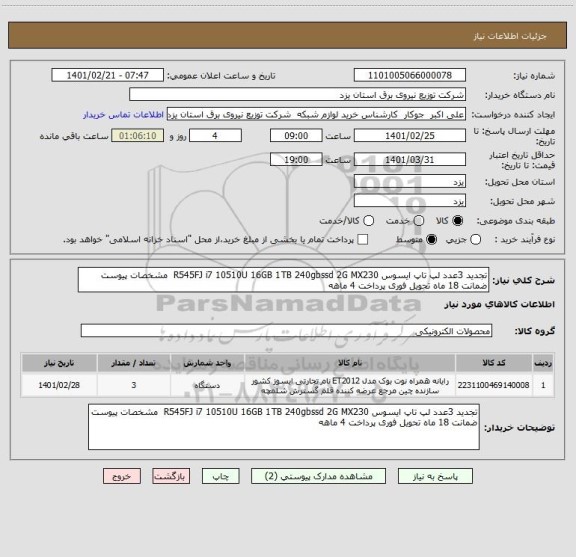
Task: Click the جزئیات اطلاعات نیاز header title
Action: [510, 36]
